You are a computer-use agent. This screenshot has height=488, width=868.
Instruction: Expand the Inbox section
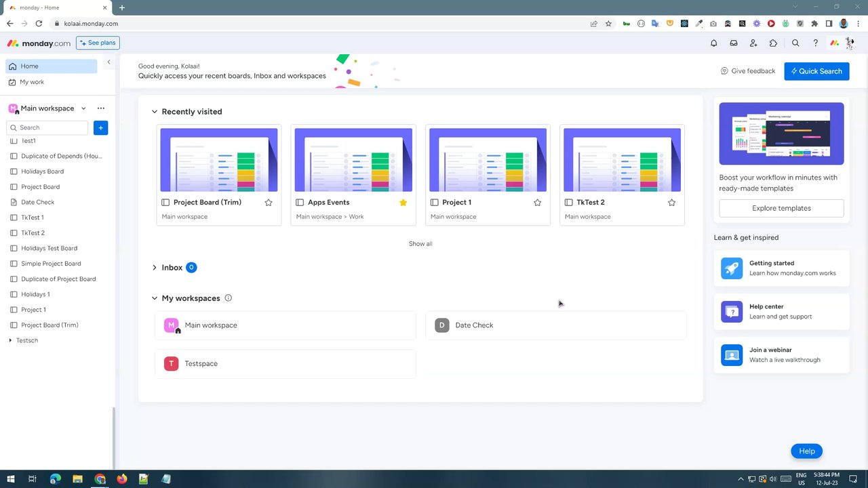click(x=155, y=268)
